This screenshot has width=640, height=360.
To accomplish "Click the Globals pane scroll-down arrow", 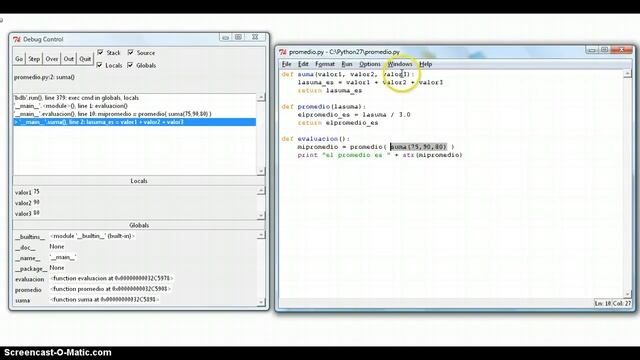I will tap(261, 302).
